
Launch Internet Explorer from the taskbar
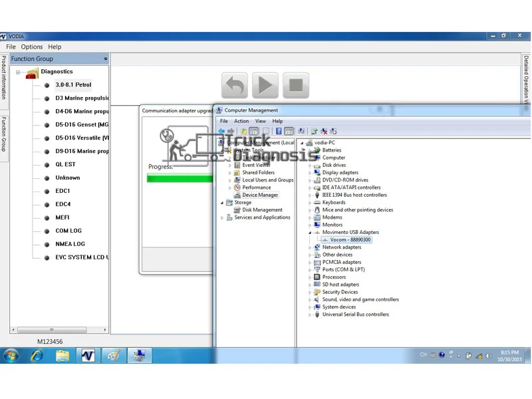tap(37, 356)
